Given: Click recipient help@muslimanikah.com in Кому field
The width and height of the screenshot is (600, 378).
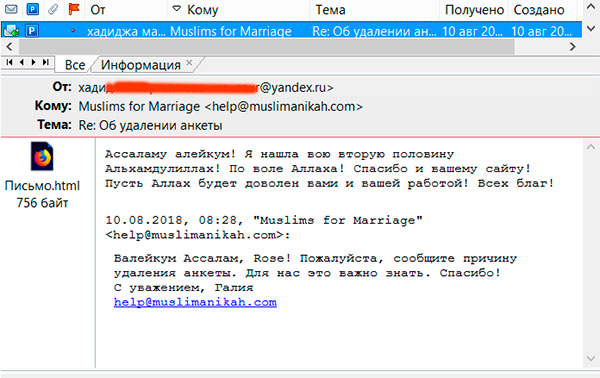Looking at the screenshot, I should 284,106.
